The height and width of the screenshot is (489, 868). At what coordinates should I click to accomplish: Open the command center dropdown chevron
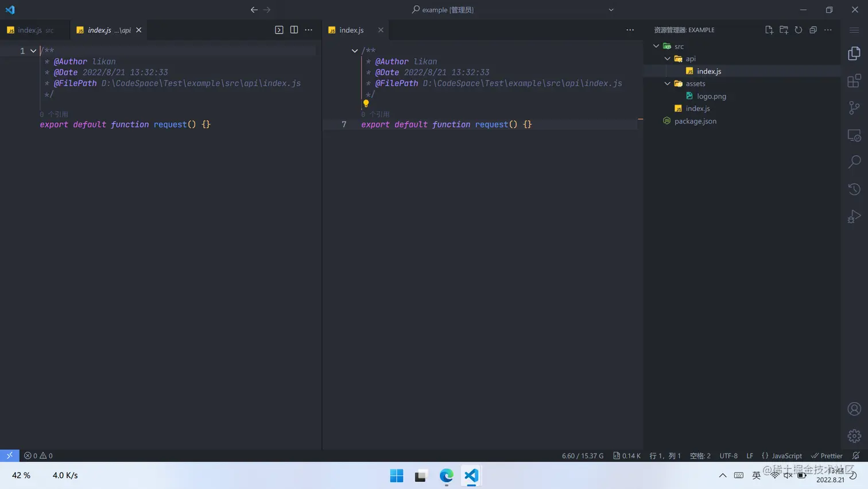611,10
